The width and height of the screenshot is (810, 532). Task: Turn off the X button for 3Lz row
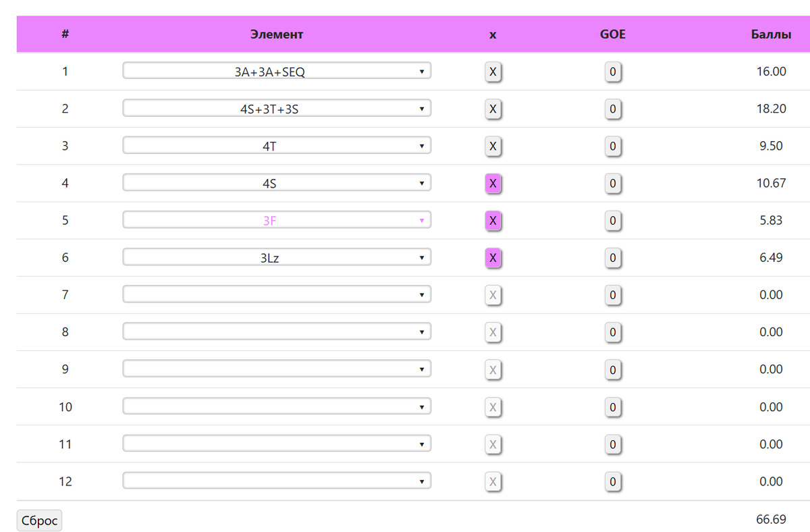tap(493, 258)
